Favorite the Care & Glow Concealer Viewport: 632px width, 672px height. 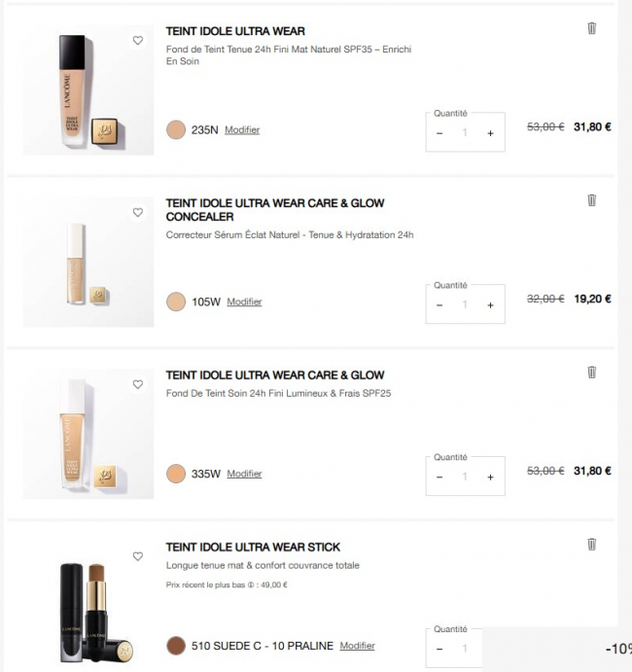click(137, 212)
